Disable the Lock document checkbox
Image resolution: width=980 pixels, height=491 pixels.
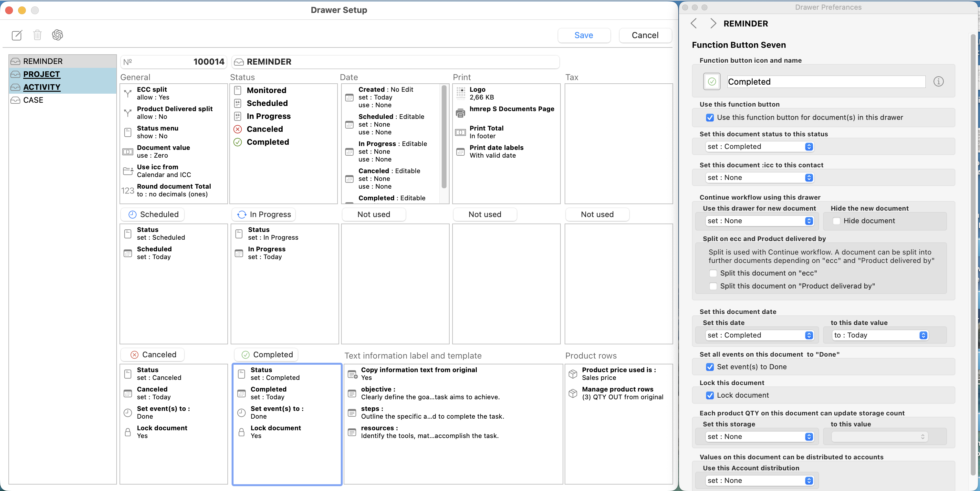(x=710, y=395)
